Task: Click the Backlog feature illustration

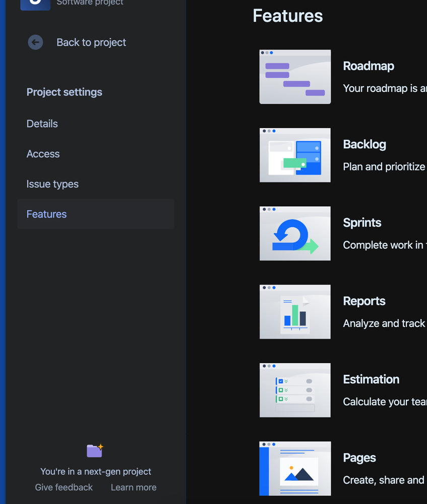Action: pos(295,155)
